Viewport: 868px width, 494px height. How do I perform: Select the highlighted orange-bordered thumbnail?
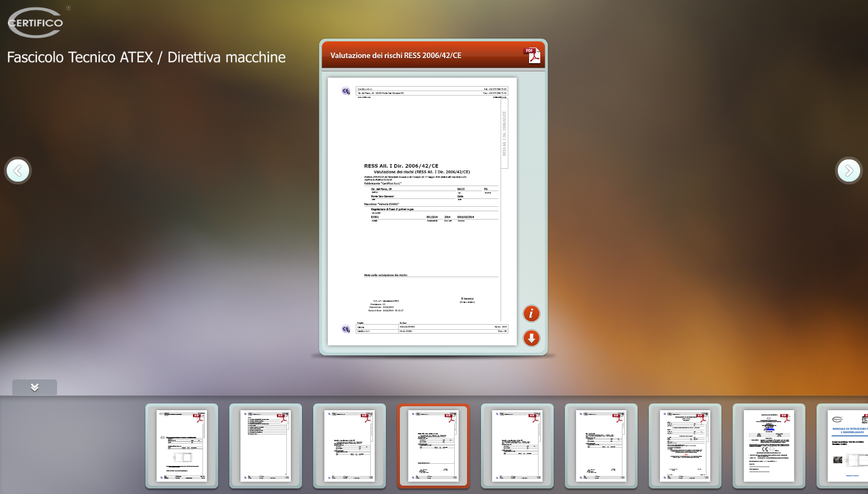(x=433, y=446)
